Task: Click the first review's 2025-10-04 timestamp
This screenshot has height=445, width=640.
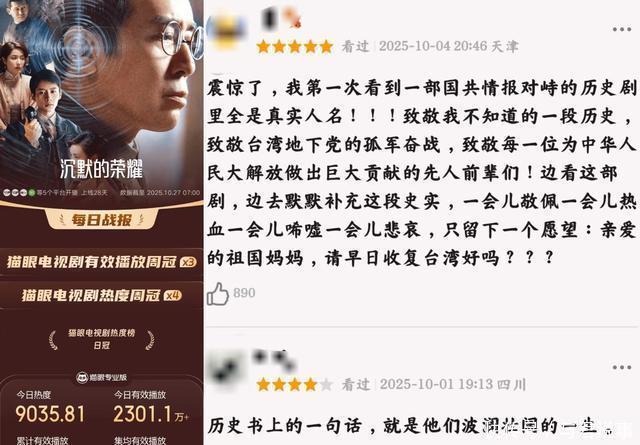Action: (x=433, y=46)
